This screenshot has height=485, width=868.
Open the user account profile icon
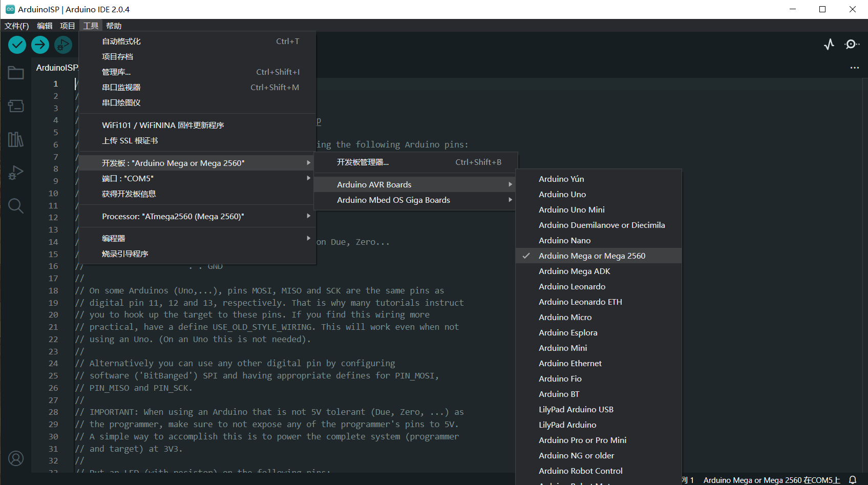[x=16, y=458]
